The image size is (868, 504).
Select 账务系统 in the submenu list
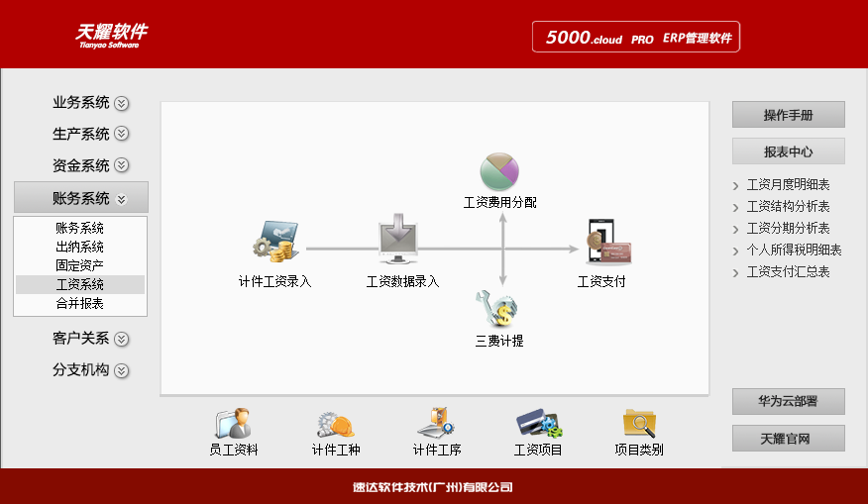[80, 228]
